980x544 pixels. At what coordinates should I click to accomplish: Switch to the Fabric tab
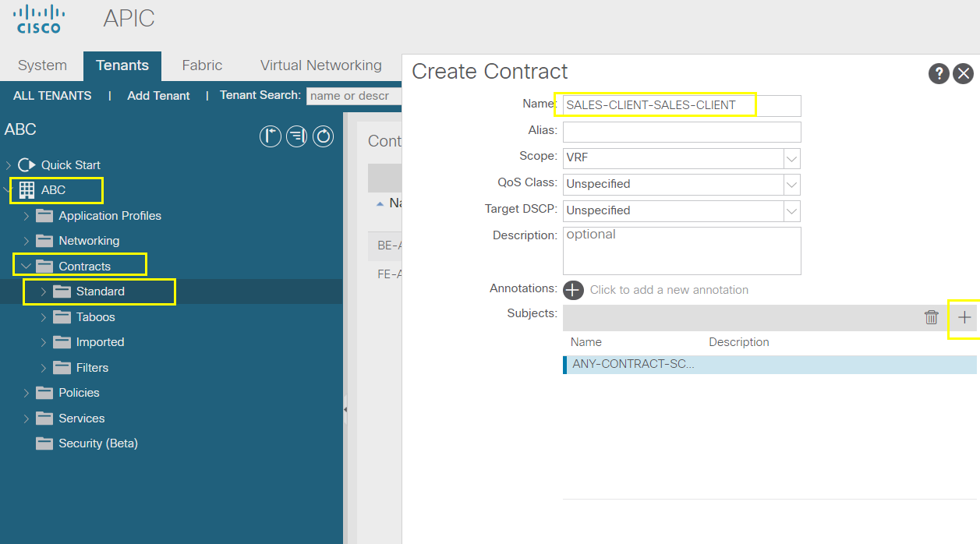click(202, 65)
